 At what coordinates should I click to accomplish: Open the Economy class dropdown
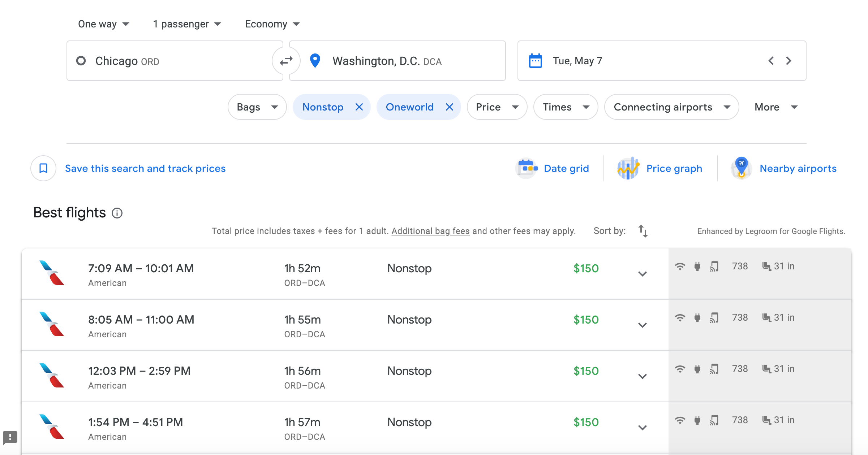(x=272, y=24)
